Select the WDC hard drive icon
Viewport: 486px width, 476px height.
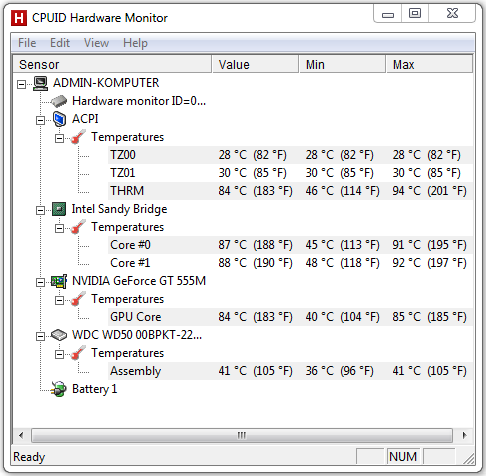[x=59, y=335]
